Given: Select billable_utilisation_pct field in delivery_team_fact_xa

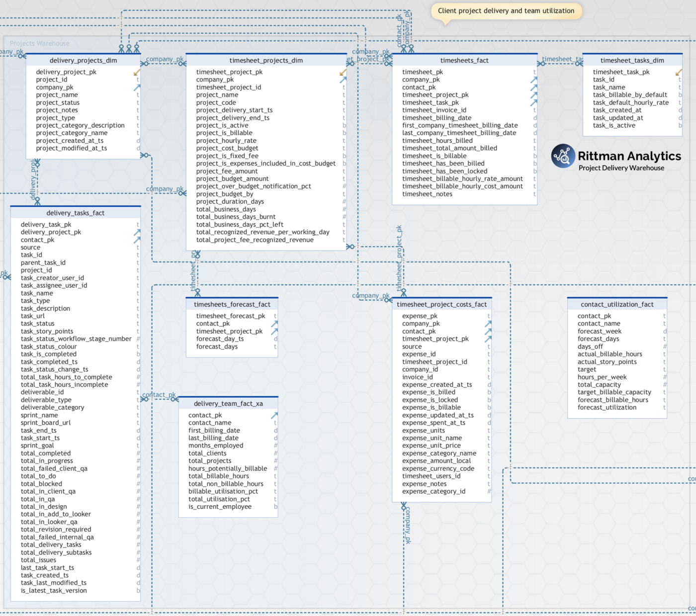Looking at the screenshot, I should pos(223,492).
